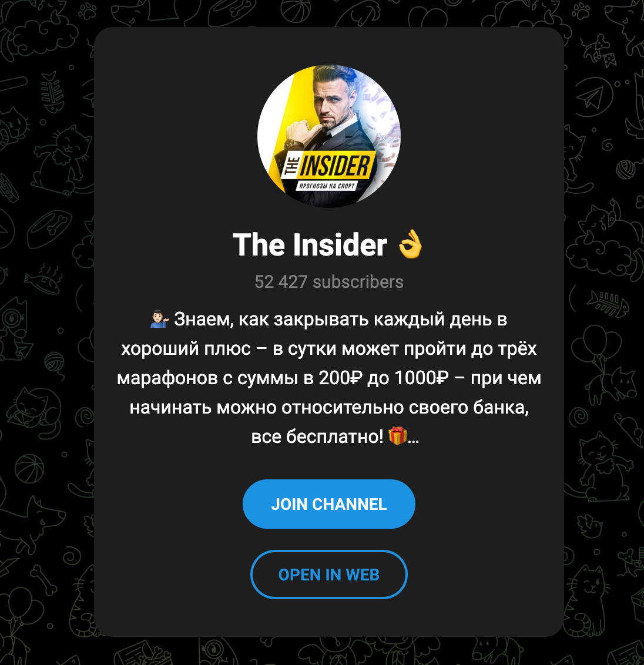Click the '1000₽' amount in the description
This screenshot has height=665, width=644.
(x=421, y=378)
